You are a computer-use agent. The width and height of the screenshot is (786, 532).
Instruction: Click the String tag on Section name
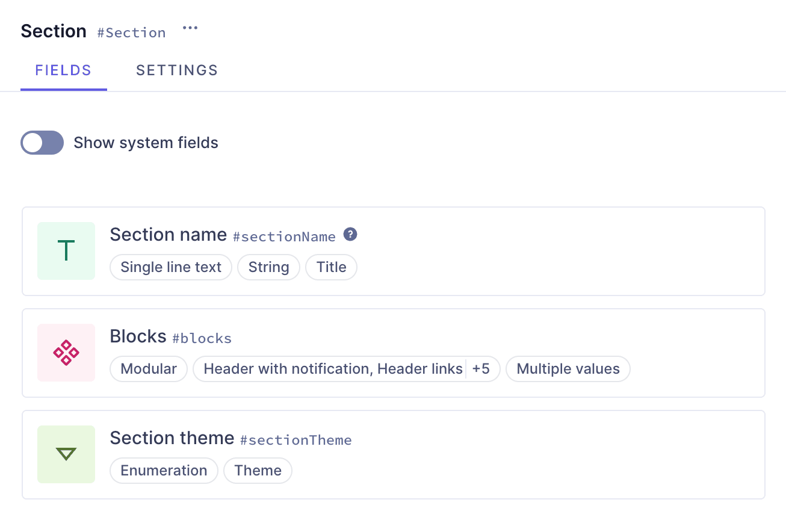(x=268, y=267)
